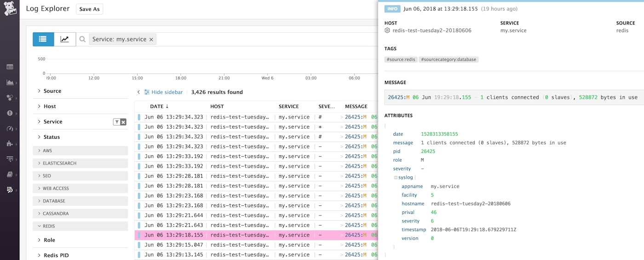The image size is (644, 260).
Task: Click the HOST column header
Action: pos(217,107)
